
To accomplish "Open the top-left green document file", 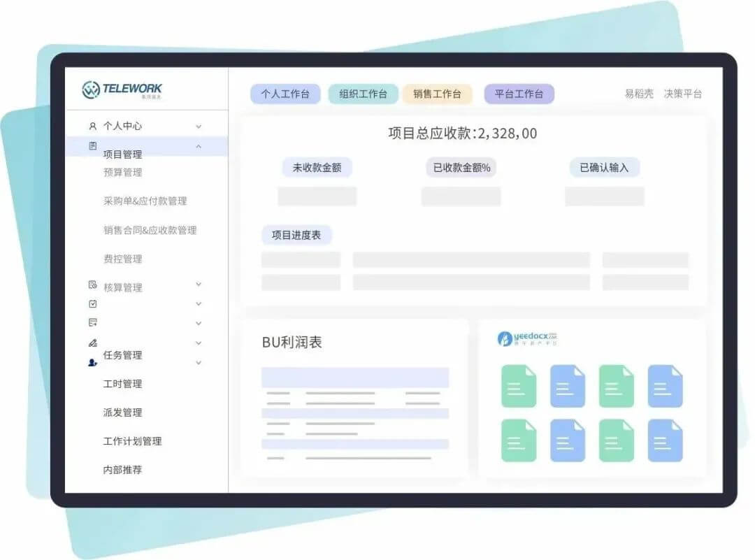I will [x=519, y=386].
